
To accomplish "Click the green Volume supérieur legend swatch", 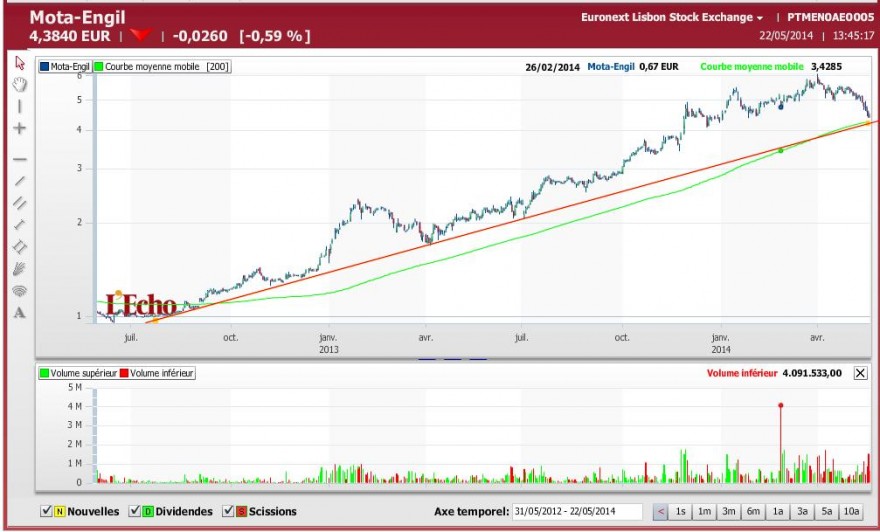I will 44,373.
